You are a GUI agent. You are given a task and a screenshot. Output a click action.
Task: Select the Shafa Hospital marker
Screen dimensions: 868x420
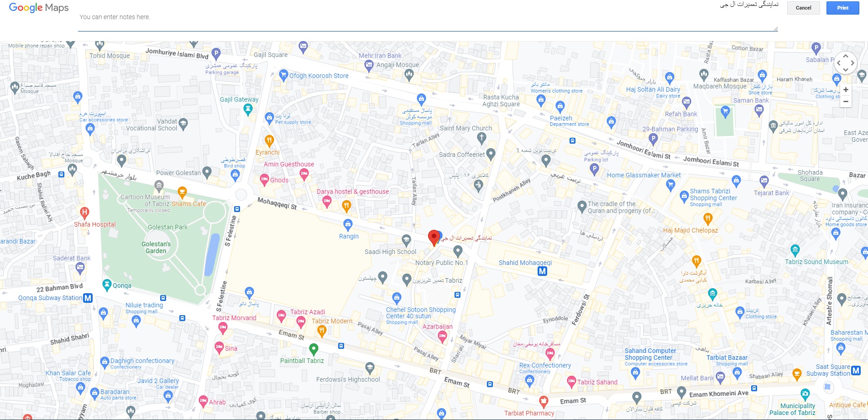84,212
